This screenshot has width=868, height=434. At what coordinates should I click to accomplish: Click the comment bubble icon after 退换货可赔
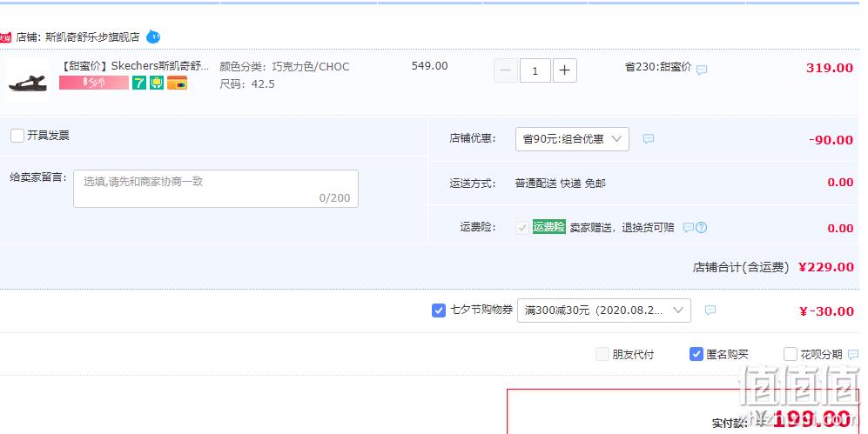click(x=688, y=227)
